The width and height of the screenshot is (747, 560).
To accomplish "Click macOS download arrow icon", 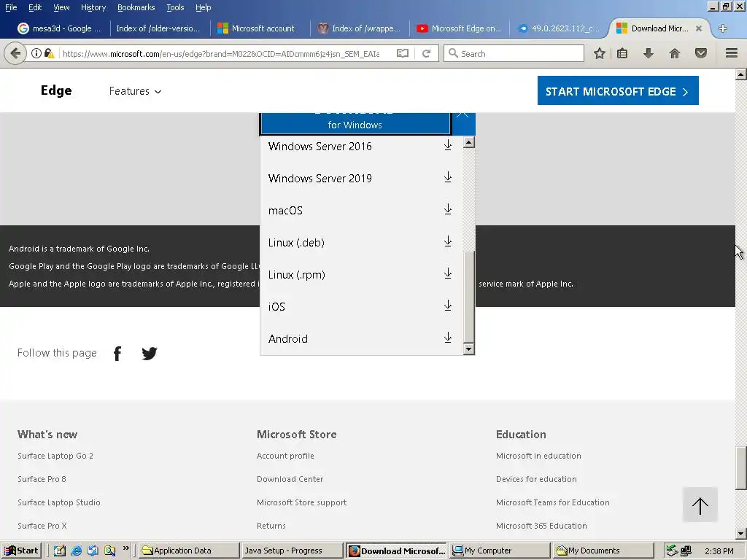I will click(448, 209).
